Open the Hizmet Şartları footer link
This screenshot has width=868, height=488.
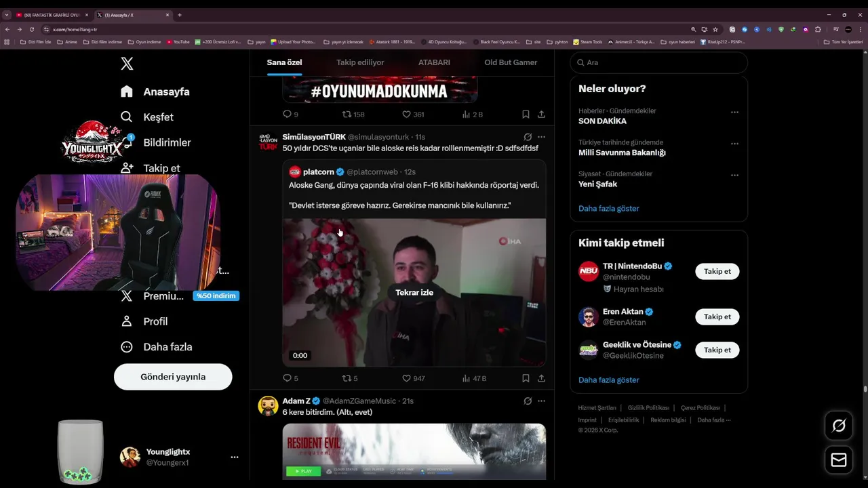(x=597, y=408)
